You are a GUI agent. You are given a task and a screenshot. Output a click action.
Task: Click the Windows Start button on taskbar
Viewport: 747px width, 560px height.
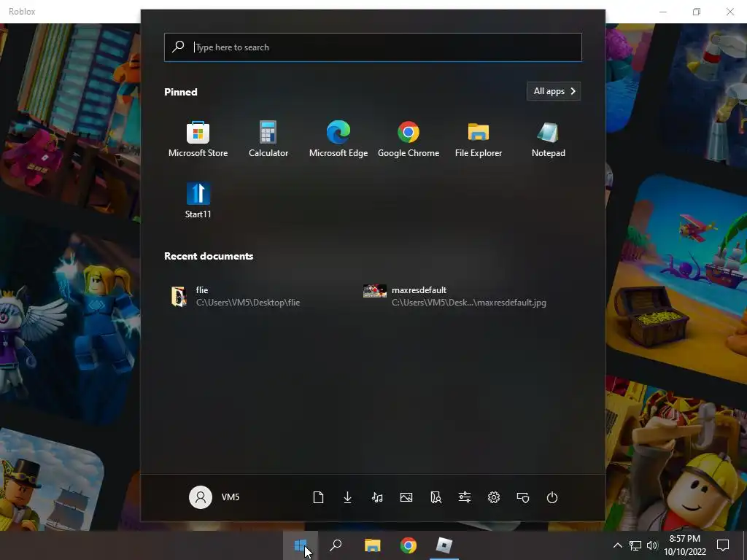tap(301, 545)
